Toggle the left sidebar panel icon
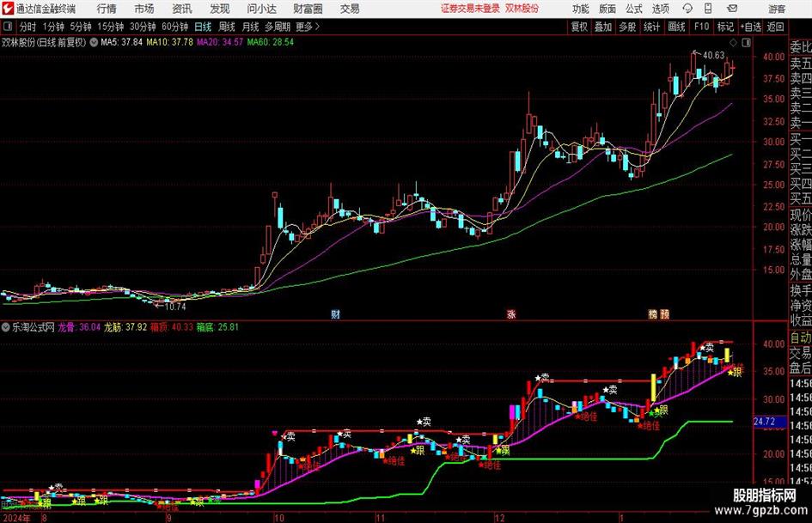Screen dimensions: 812x523 click(8, 27)
